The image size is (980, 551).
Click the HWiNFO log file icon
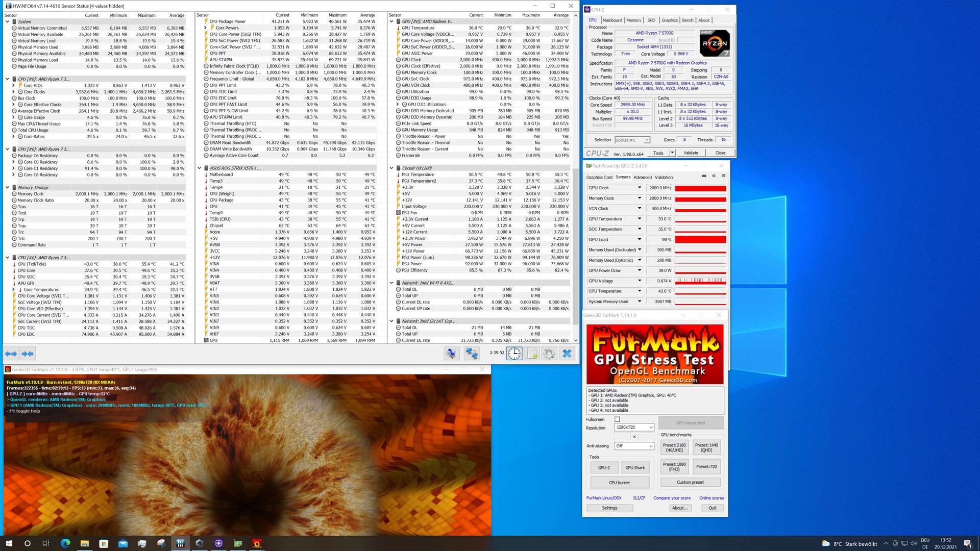[532, 354]
